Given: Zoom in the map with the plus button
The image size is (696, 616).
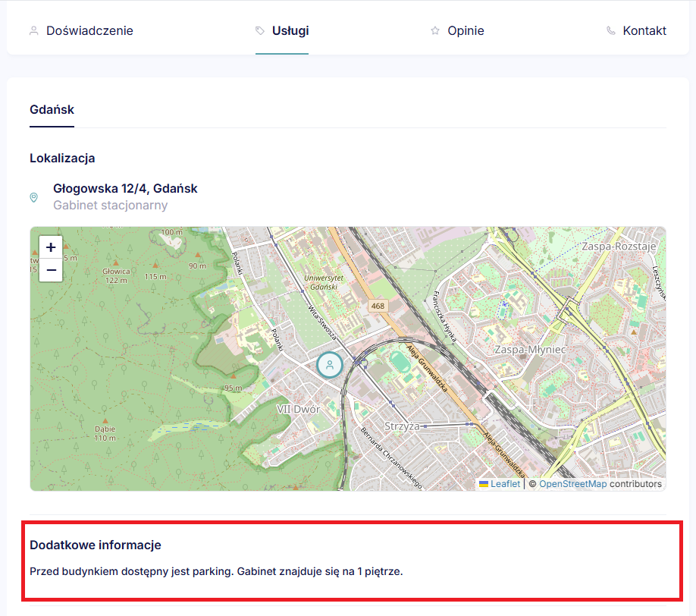Looking at the screenshot, I should (x=51, y=247).
